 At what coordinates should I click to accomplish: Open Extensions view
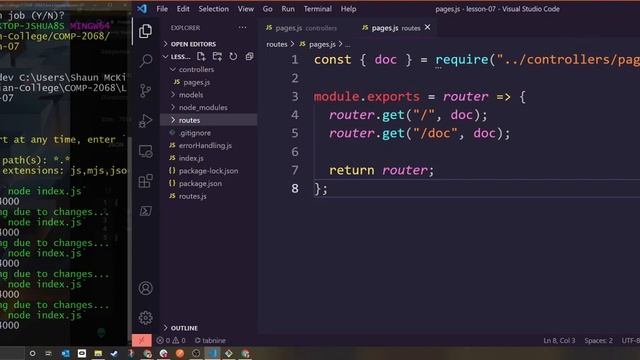point(145,181)
